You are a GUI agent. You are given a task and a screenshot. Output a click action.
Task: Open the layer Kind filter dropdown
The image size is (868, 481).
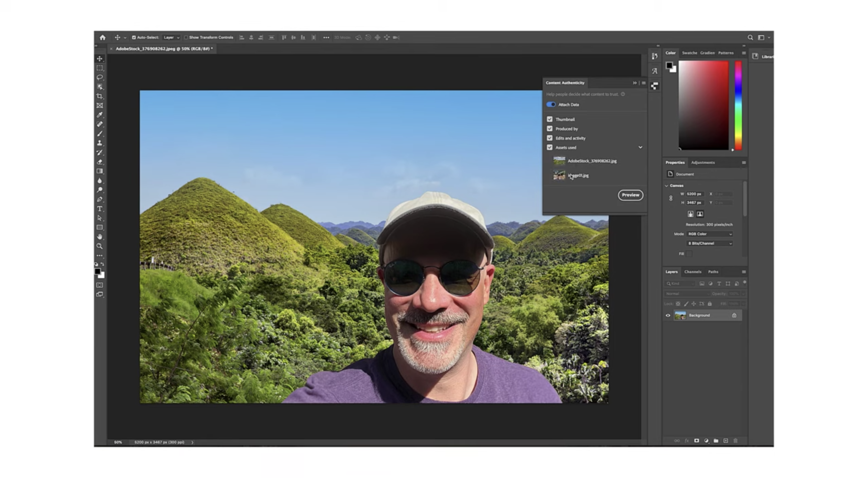[x=680, y=283]
